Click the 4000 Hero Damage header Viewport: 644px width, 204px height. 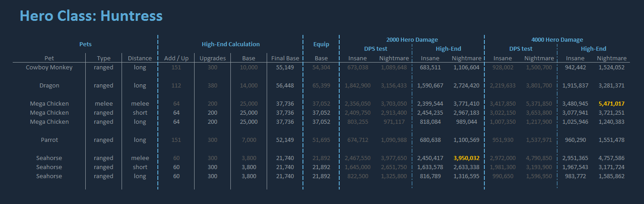tap(557, 40)
